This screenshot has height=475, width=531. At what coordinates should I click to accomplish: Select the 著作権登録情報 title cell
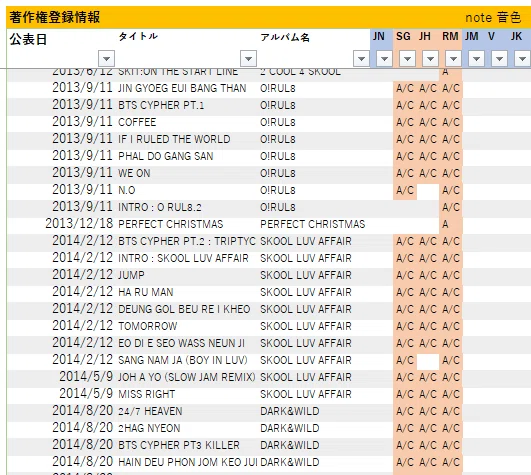click(55, 17)
